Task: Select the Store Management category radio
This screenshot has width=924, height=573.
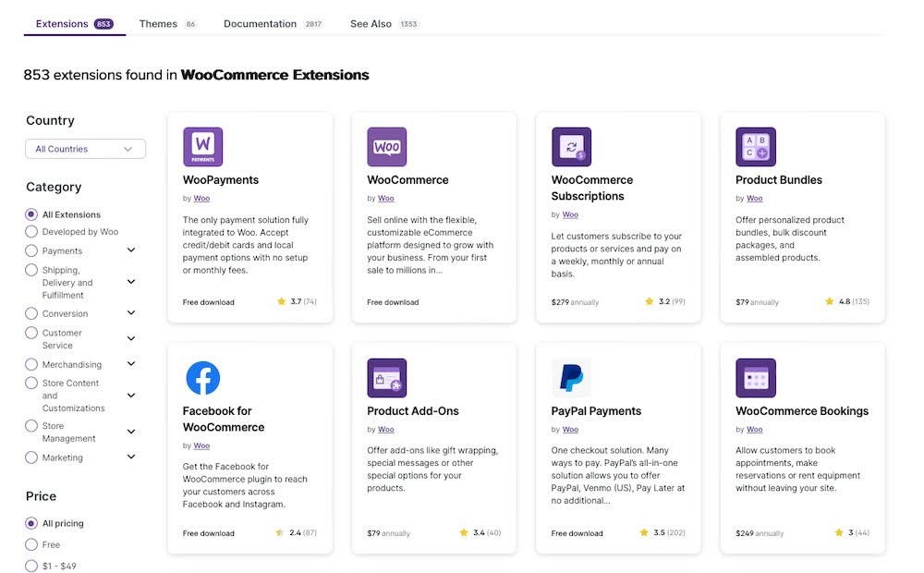Action: pyautogui.click(x=31, y=426)
